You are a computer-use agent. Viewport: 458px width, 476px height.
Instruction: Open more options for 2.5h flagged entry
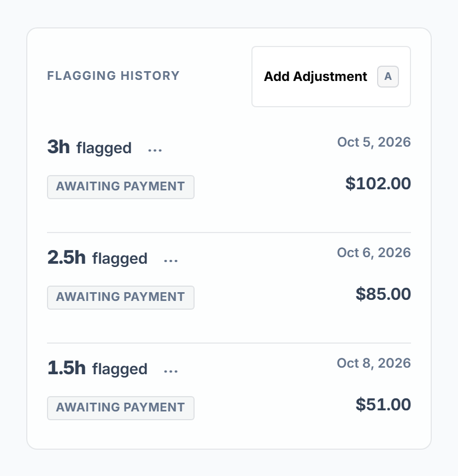point(171,260)
